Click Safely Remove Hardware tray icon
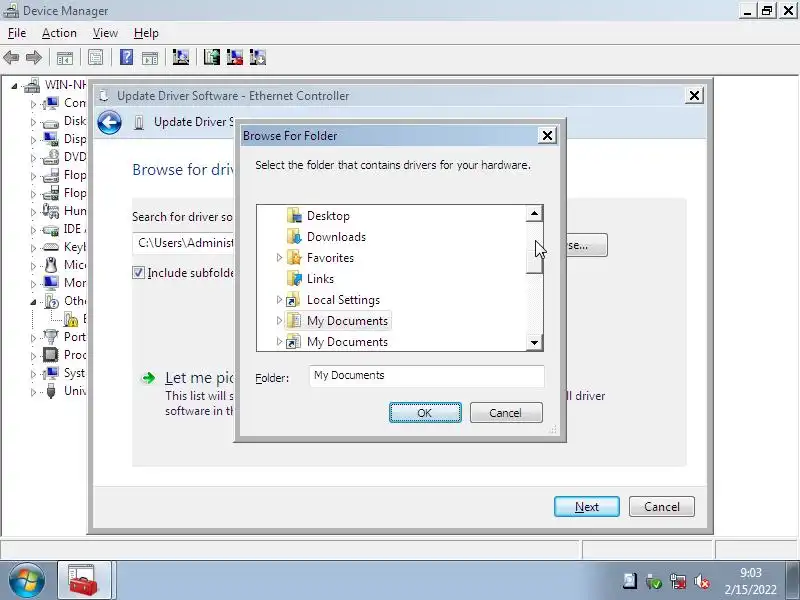This screenshot has width=800, height=600. [x=654, y=581]
